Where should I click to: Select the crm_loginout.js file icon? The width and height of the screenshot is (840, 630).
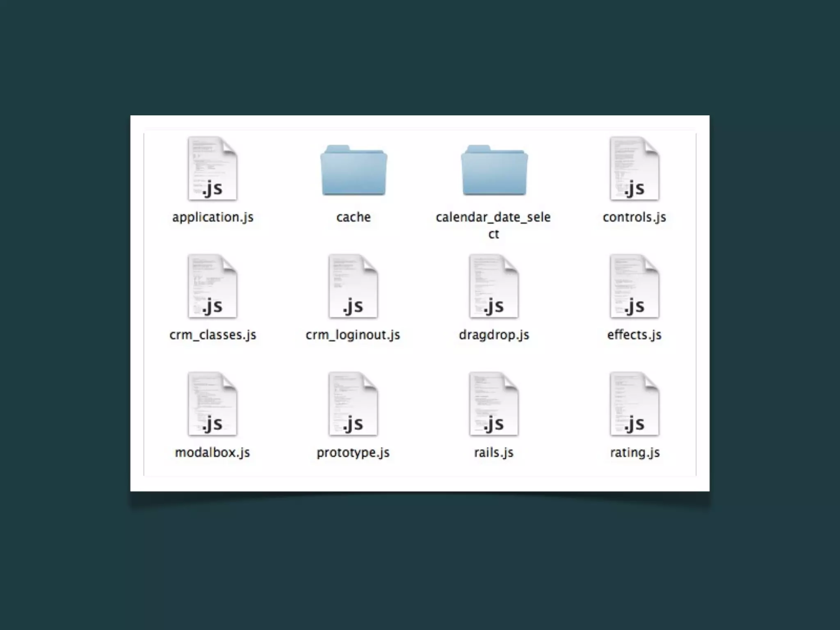pos(353,286)
